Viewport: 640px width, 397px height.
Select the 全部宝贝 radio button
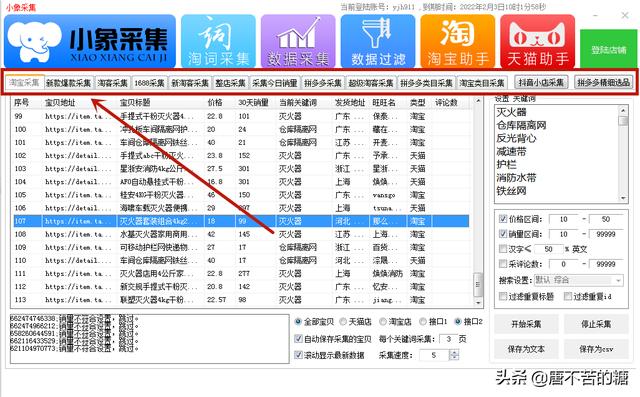pyautogui.click(x=298, y=322)
